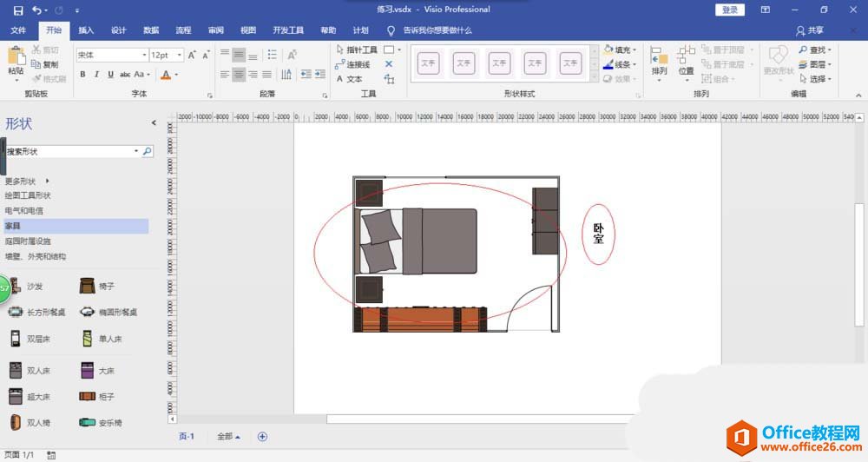This screenshot has height=462, width=868.
Task: Open the 12pt font size dropdown
Action: click(180, 55)
